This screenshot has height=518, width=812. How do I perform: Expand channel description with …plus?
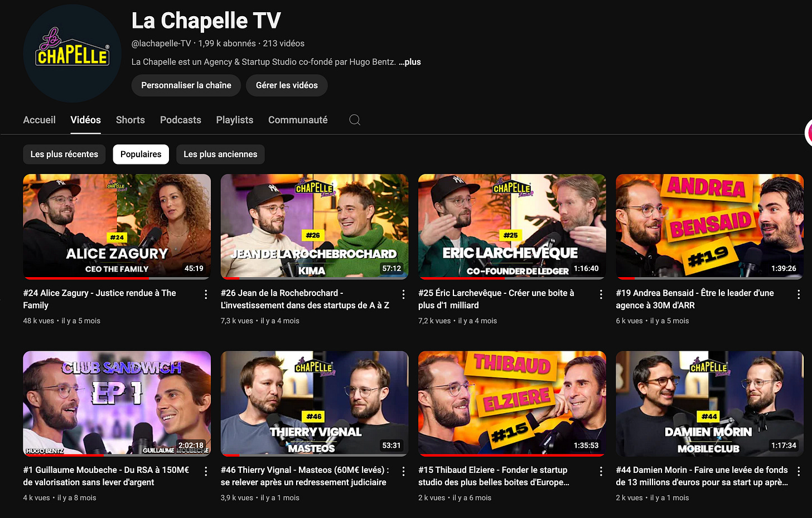(410, 62)
